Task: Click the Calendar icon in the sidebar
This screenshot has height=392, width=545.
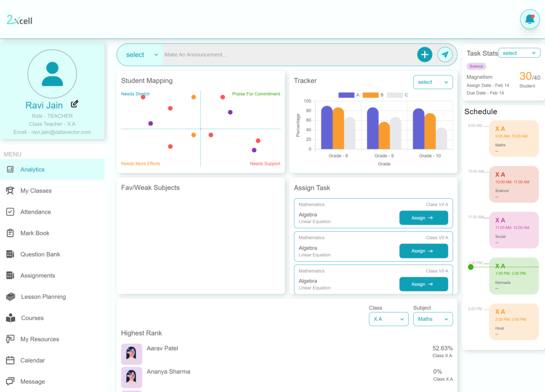Action: (10, 360)
